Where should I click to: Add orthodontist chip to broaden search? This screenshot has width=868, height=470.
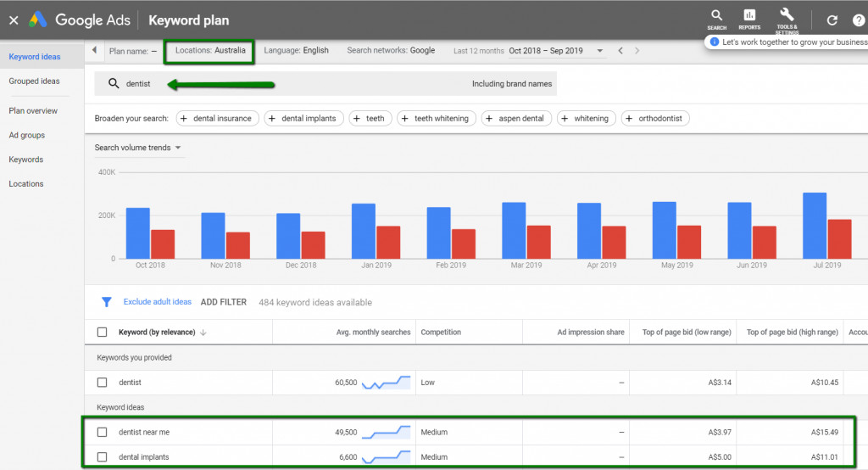(655, 119)
